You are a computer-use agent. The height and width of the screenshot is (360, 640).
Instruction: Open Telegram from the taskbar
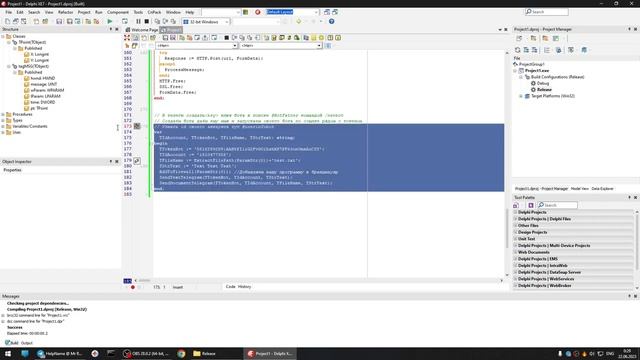click(x=60, y=353)
